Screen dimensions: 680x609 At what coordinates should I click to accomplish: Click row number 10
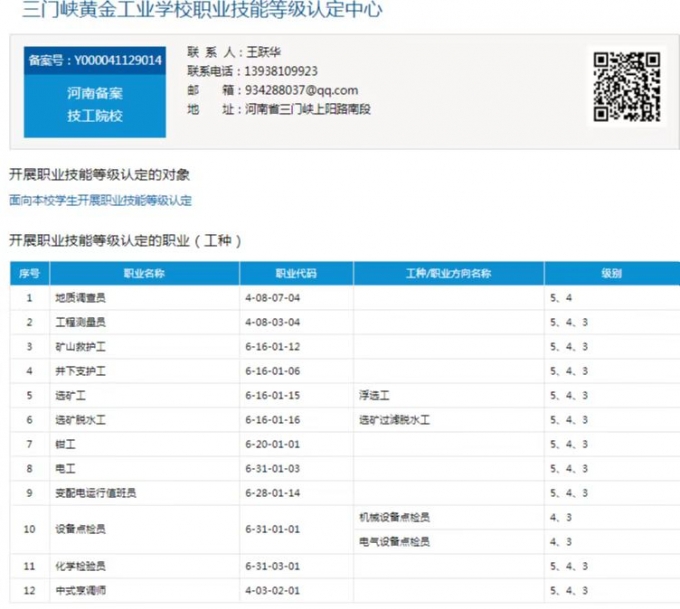(29, 529)
